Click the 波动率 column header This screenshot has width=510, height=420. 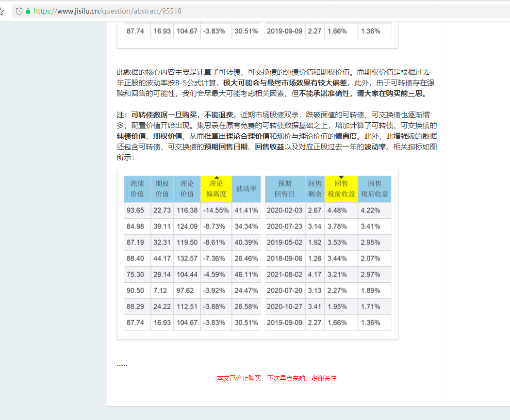coord(246,189)
